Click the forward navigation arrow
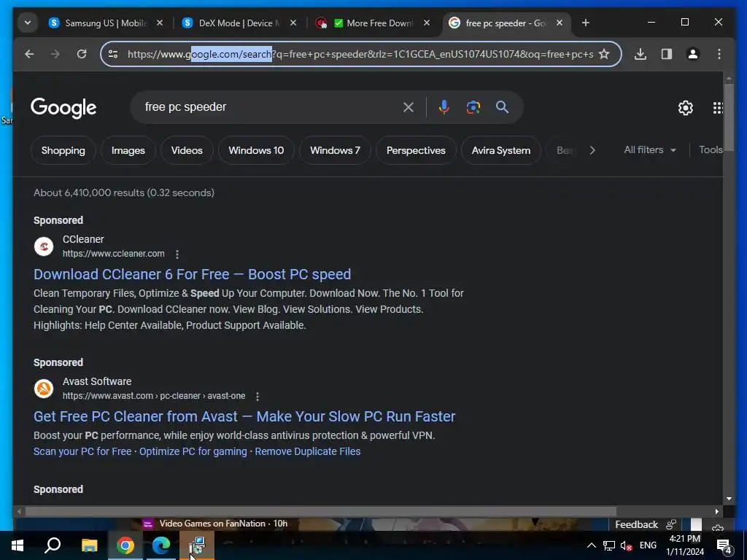 coord(55,54)
